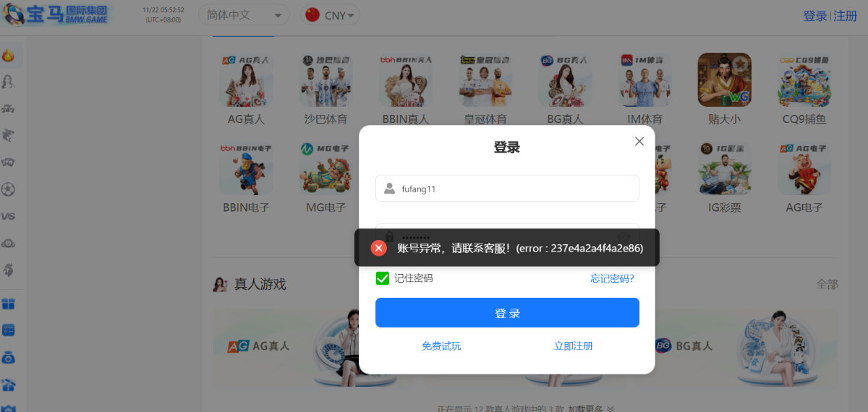Open the 简体中文 language dropdown
This screenshot has width=868, height=412.
tap(244, 15)
